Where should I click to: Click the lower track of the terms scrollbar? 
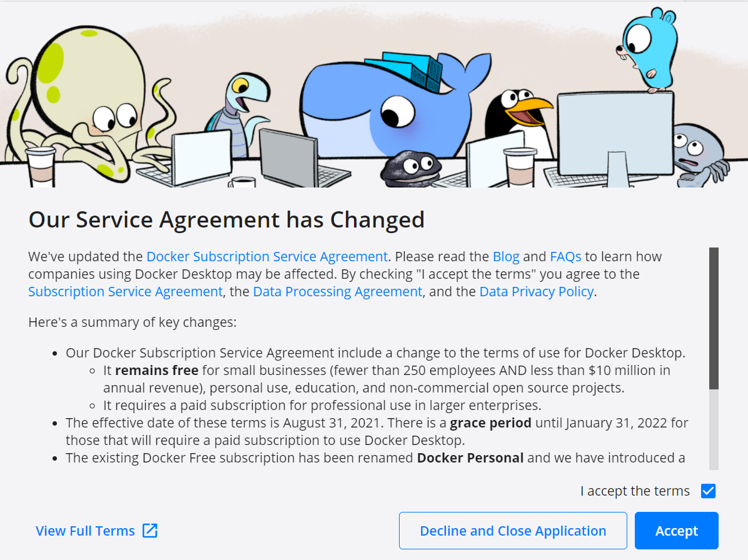[x=714, y=429]
